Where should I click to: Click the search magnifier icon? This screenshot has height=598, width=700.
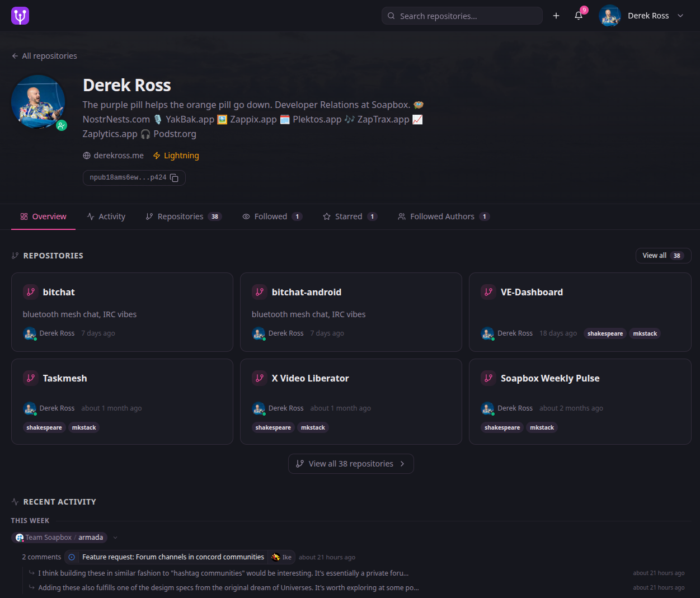(391, 16)
